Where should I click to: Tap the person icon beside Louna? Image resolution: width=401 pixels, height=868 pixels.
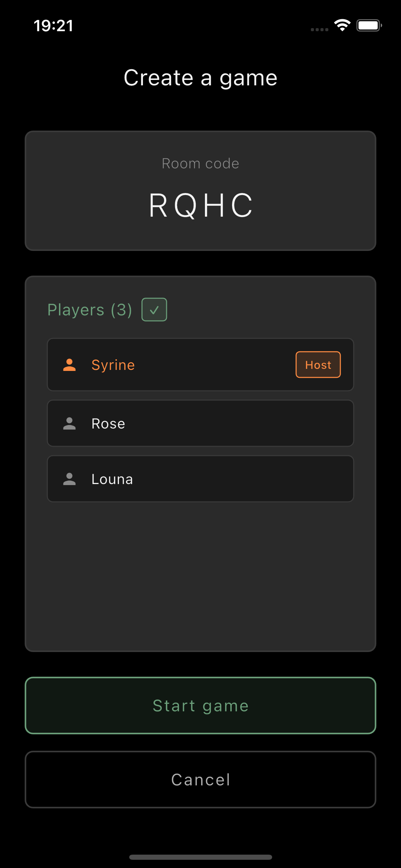point(69,479)
